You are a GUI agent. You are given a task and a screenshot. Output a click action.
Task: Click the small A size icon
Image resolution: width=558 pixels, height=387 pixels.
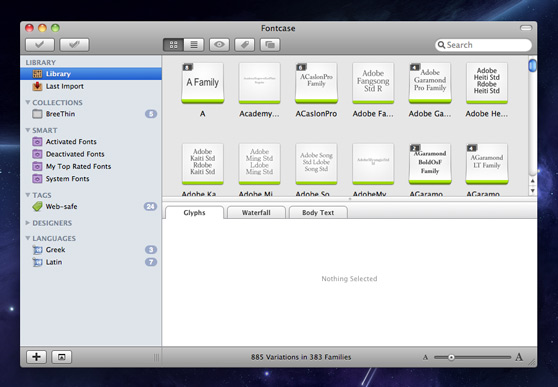pos(425,357)
